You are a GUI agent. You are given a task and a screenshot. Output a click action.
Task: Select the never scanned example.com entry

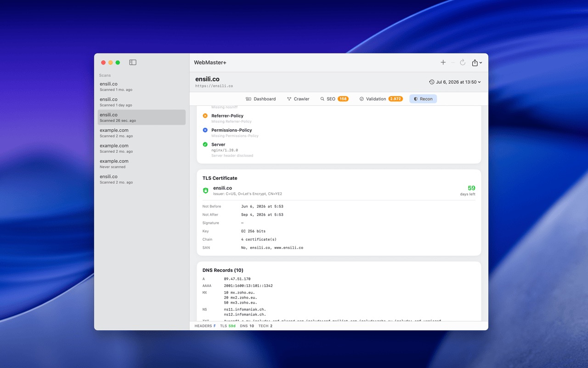point(141,164)
